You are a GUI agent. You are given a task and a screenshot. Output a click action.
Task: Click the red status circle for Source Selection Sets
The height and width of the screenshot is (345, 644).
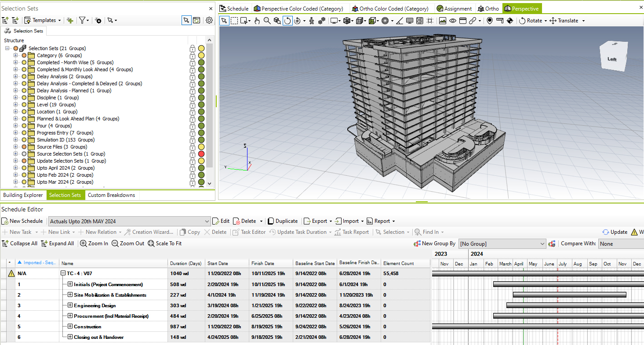pyautogui.click(x=201, y=154)
